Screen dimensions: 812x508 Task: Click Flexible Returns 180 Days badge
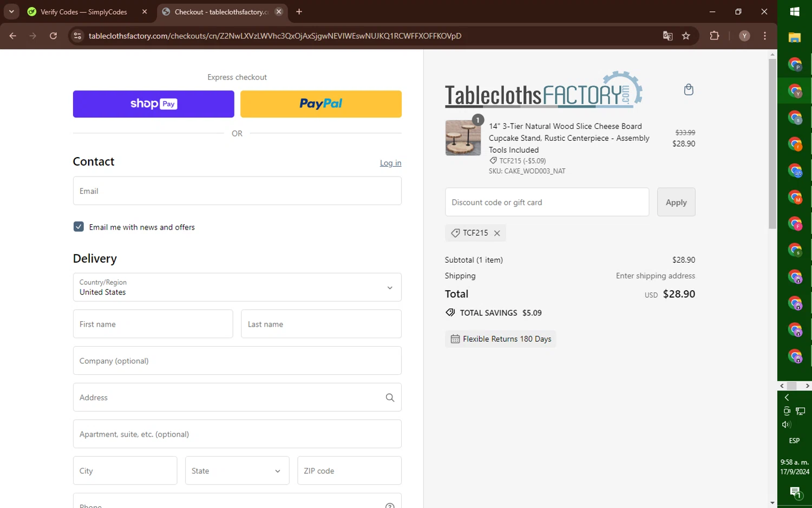[501, 339]
